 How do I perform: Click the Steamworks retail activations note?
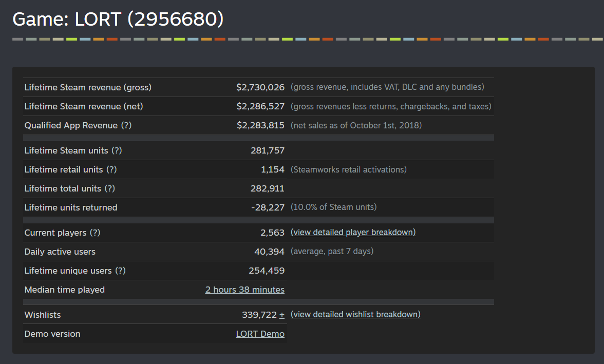pyautogui.click(x=349, y=169)
